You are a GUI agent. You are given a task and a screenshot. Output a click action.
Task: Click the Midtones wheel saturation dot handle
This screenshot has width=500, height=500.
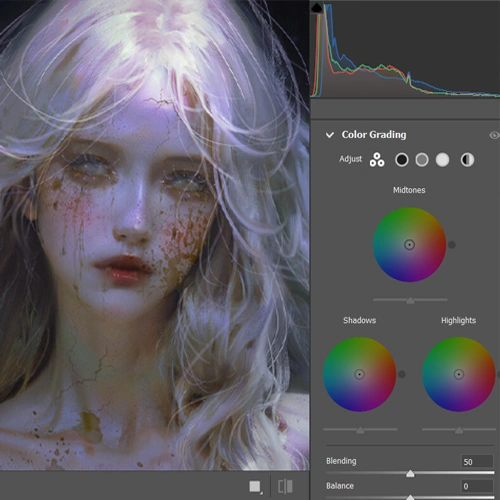(x=452, y=245)
